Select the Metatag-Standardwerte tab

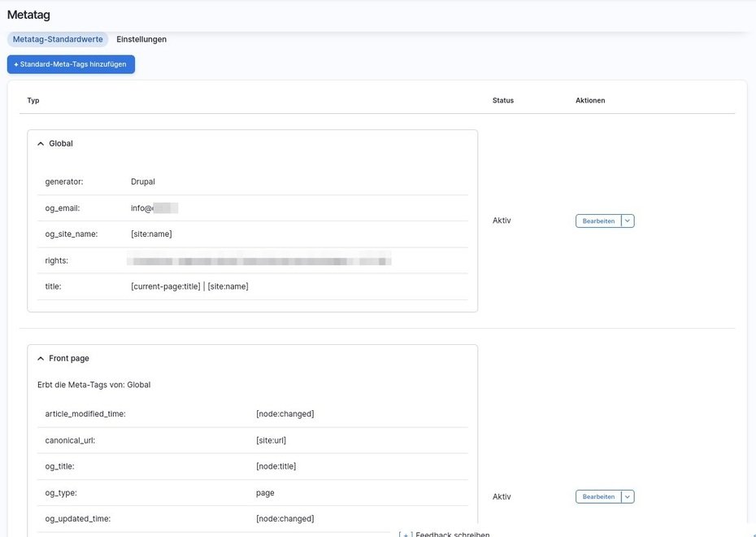point(58,39)
